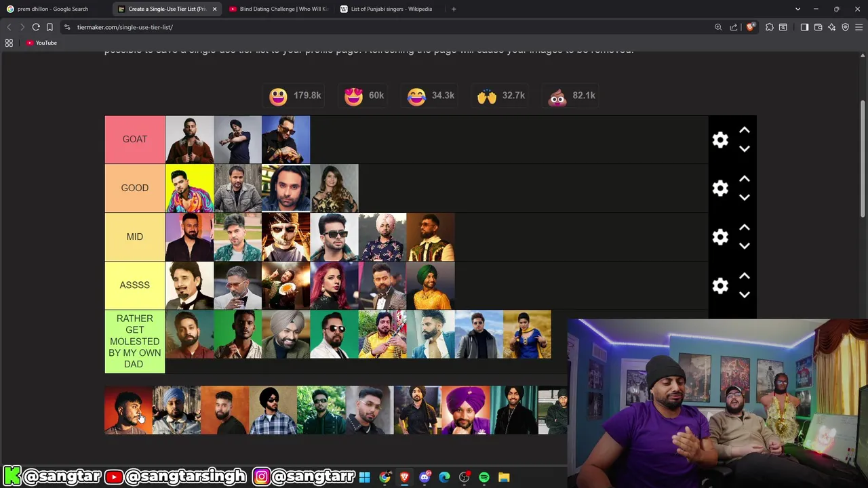Select the green-turban yellow-kurta image in ASSSS row
Screen dimensions: 868x488
(x=431, y=286)
